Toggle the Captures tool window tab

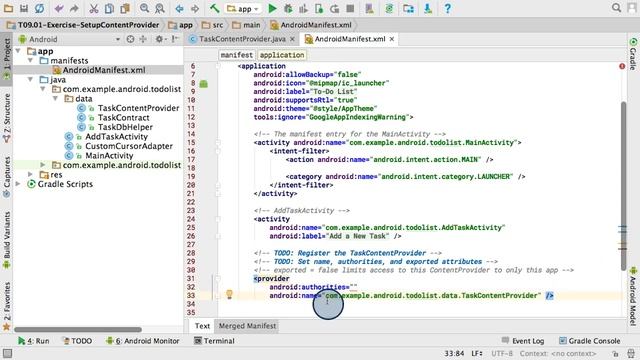point(7,177)
